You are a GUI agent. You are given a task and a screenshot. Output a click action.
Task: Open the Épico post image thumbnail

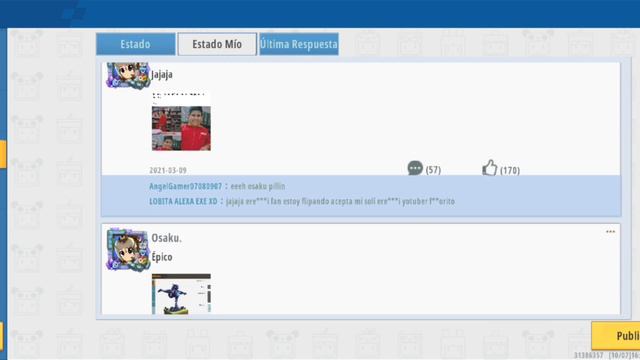pos(181,294)
